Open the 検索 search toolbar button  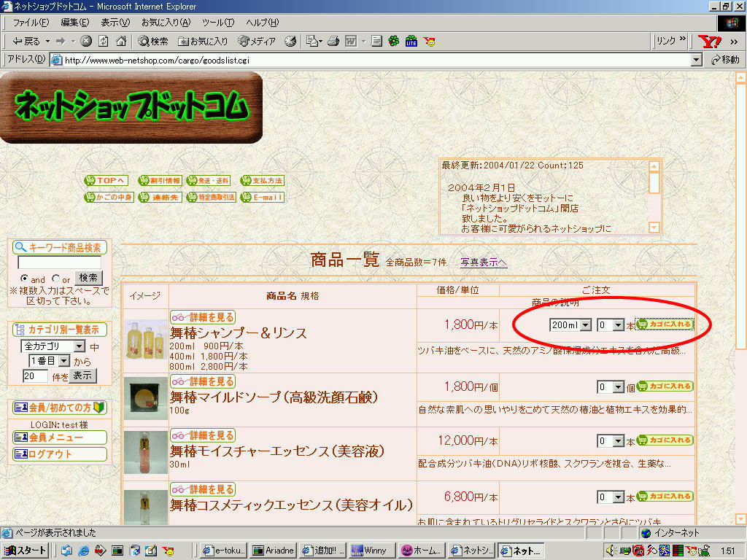click(153, 42)
